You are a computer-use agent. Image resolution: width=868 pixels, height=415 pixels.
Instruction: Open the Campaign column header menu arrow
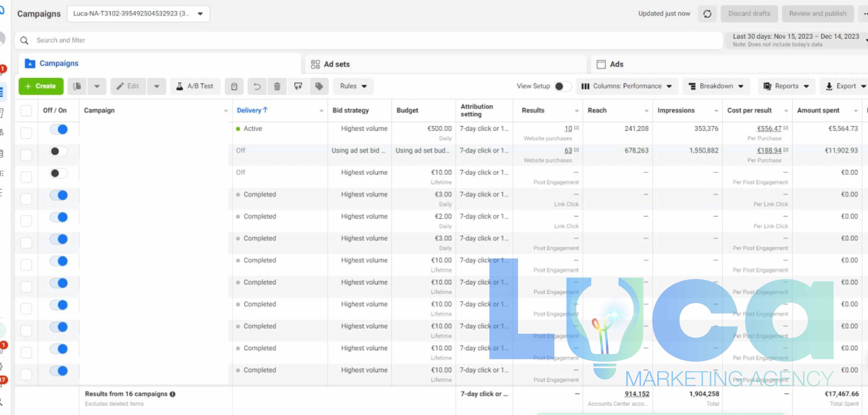(226, 110)
